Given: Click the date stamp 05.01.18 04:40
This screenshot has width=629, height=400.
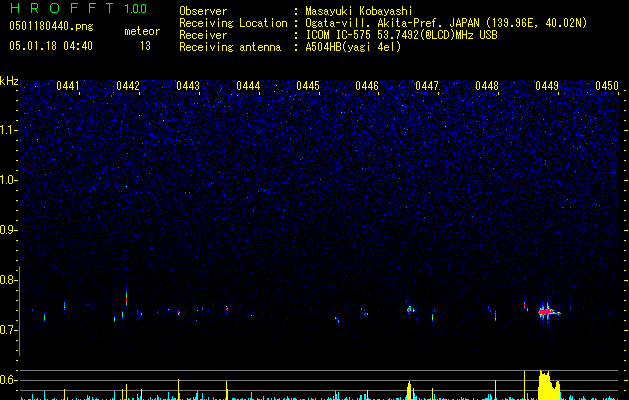Looking at the screenshot, I should 51,46.
